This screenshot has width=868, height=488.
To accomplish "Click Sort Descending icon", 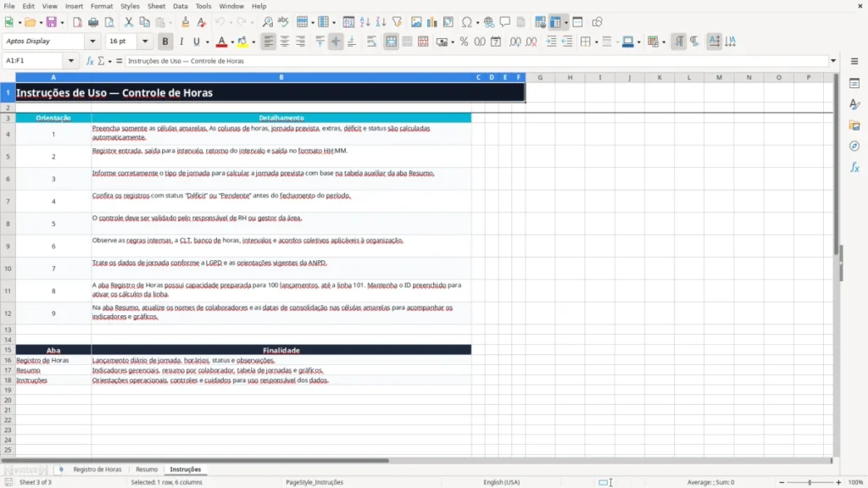I will 381,22.
